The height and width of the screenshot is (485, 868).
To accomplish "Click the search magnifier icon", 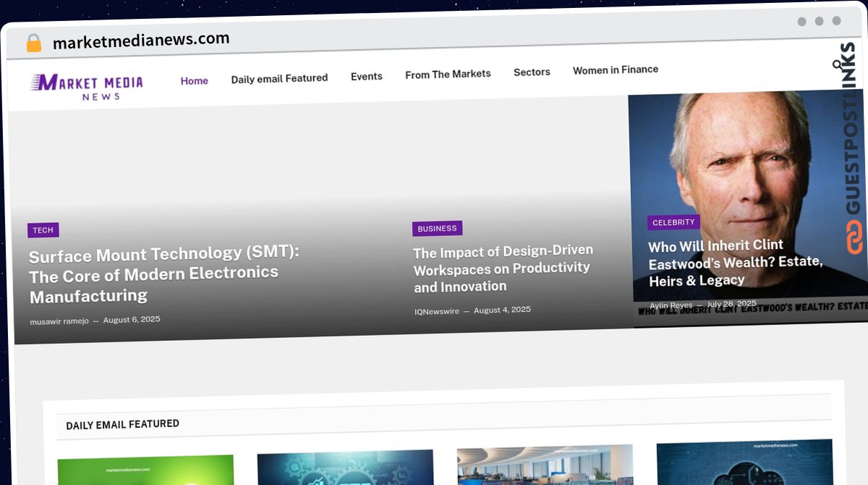I will [838, 65].
